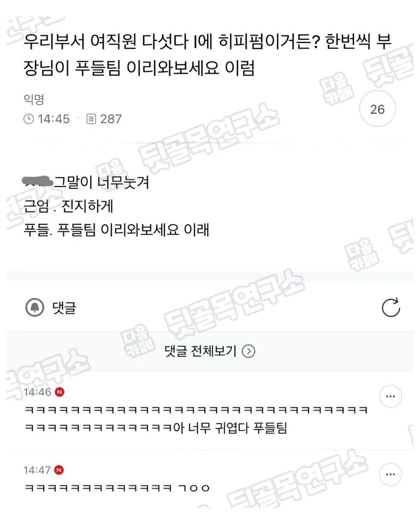Screen dimensions: 420x525
Task: Open the 26 comments count bubble
Action: 377,109
